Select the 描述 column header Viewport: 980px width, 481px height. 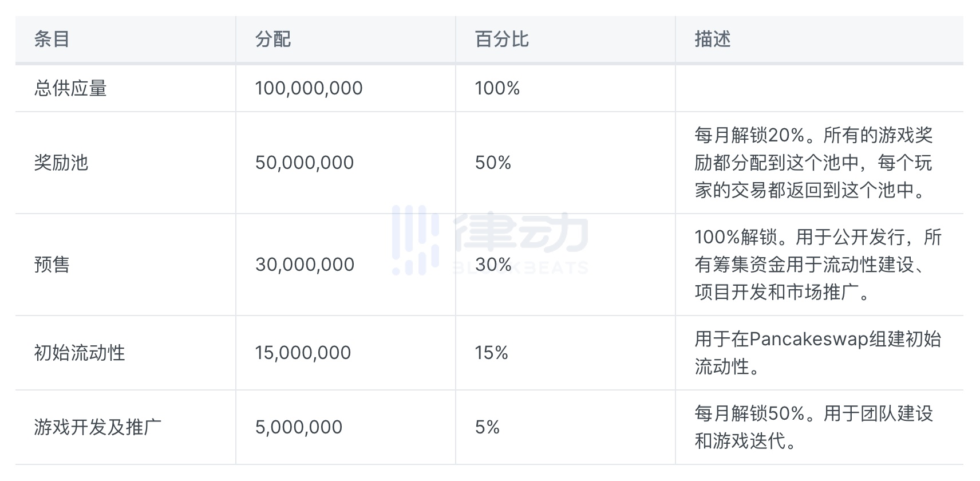713,40
